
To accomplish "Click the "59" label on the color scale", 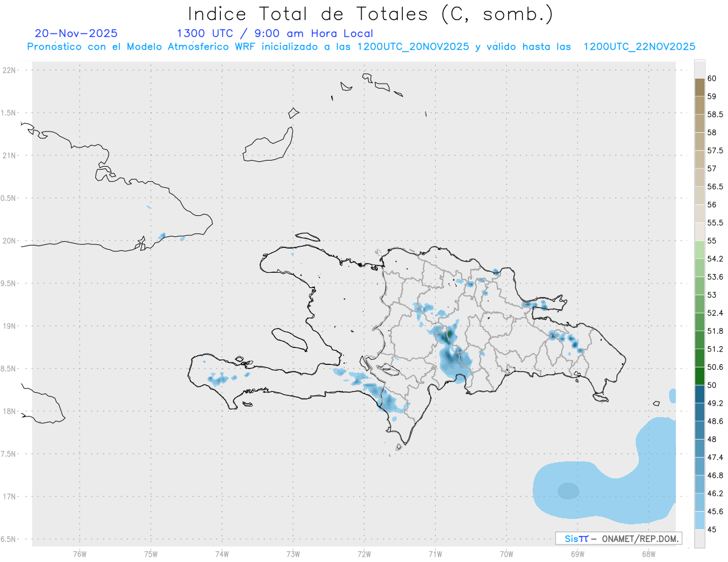I will [712, 96].
